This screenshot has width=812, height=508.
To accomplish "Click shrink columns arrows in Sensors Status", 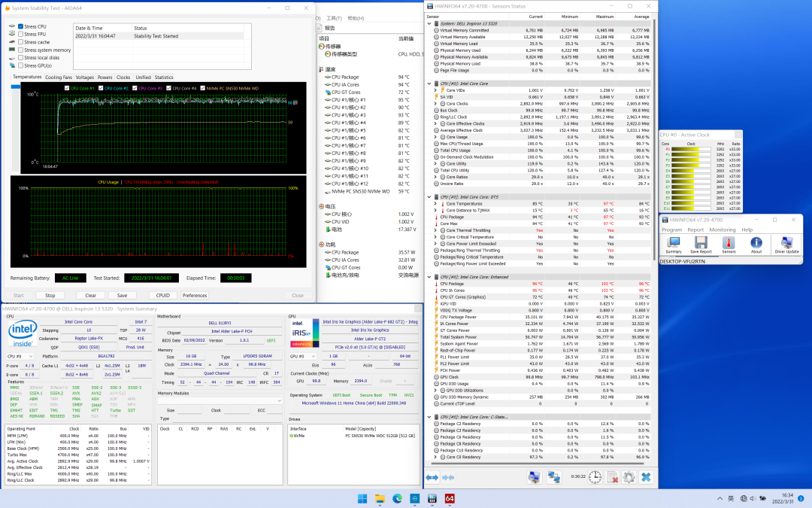I will click(x=448, y=477).
